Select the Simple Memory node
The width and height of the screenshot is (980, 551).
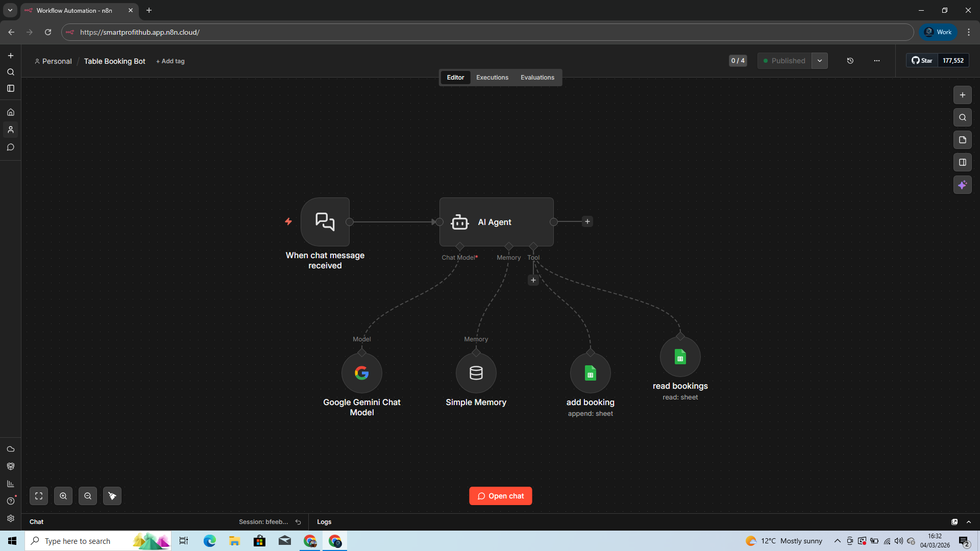click(476, 373)
